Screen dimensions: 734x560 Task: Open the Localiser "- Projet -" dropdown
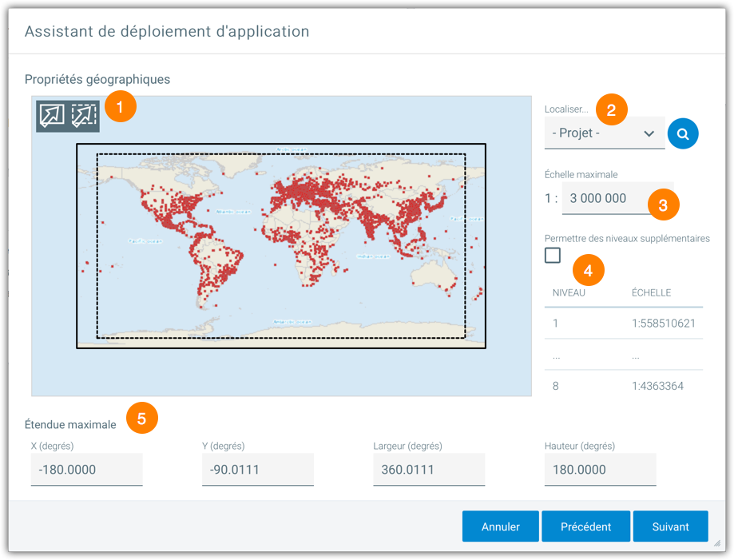tap(604, 133)
